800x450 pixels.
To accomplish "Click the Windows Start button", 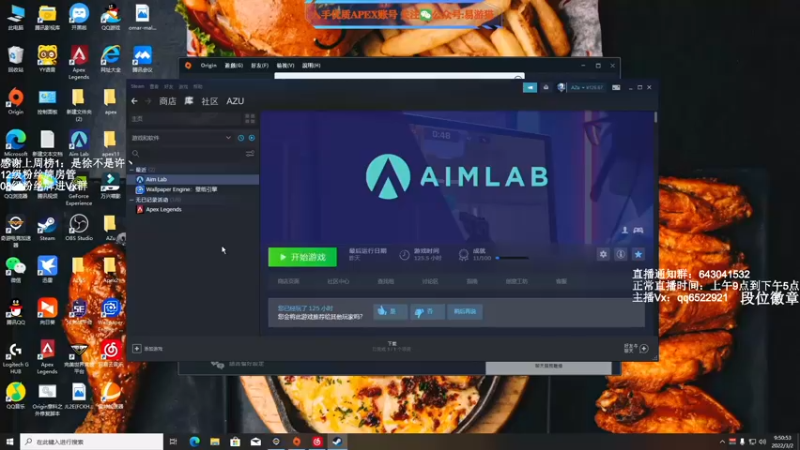I will click(10, 441).
